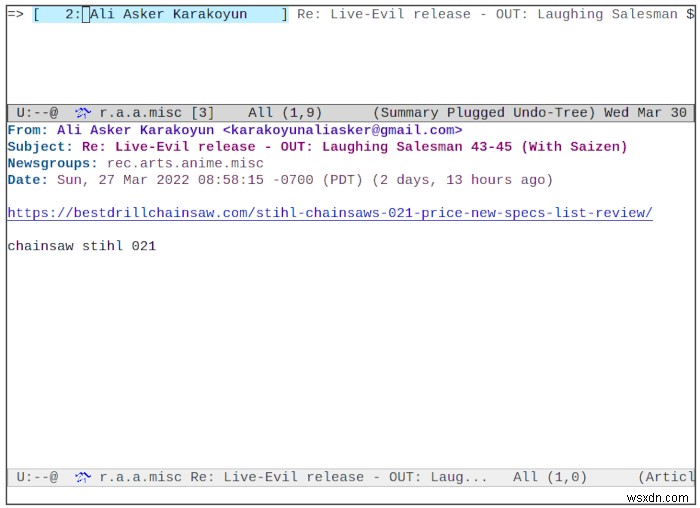Open the bestdrillchainsaw.com stihl chainsaws link
This screenshot has height=508, width=700.
pos(330,213)
